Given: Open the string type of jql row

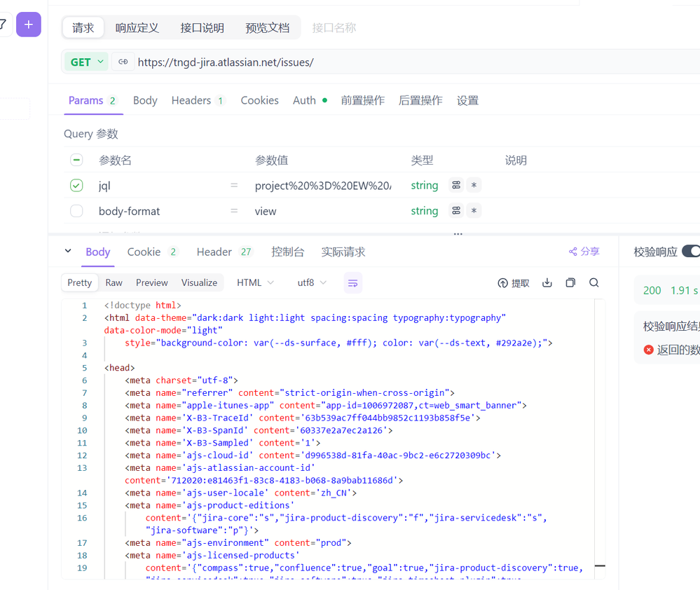Looking at the screenshot, I should [x=424, y=185].
